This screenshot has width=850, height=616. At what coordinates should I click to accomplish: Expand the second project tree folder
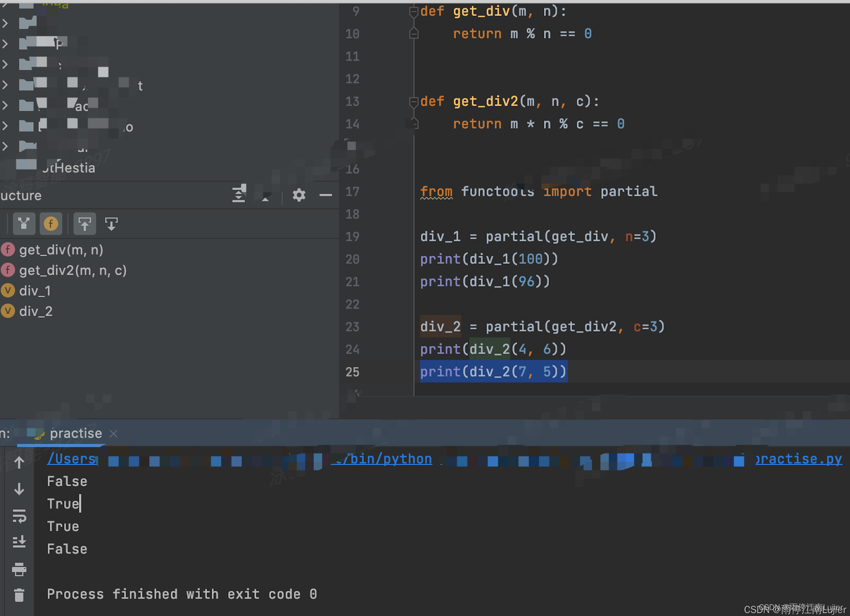(5, 43)
